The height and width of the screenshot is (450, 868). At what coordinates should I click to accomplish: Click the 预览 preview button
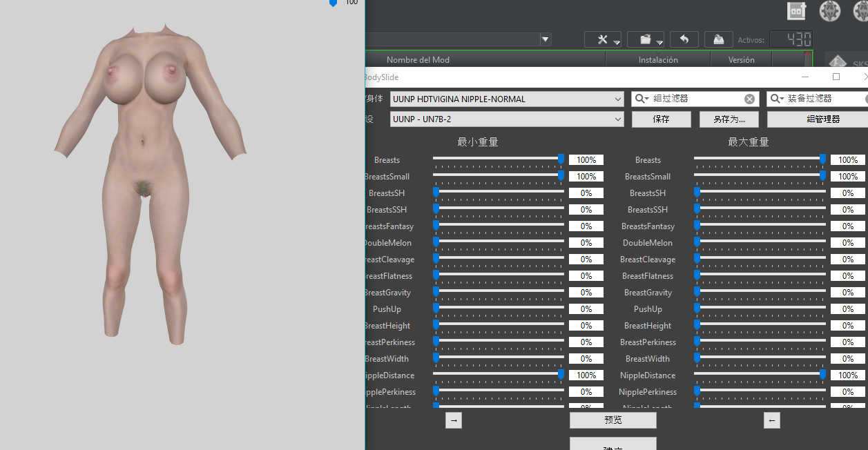[x=613, y=420]
